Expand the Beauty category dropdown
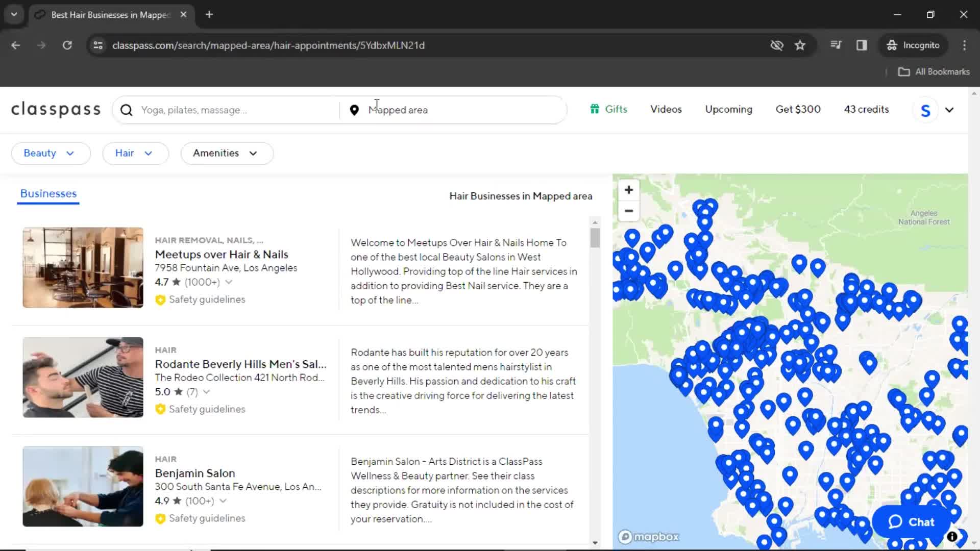Screen dimensions: 980x551 51,153
